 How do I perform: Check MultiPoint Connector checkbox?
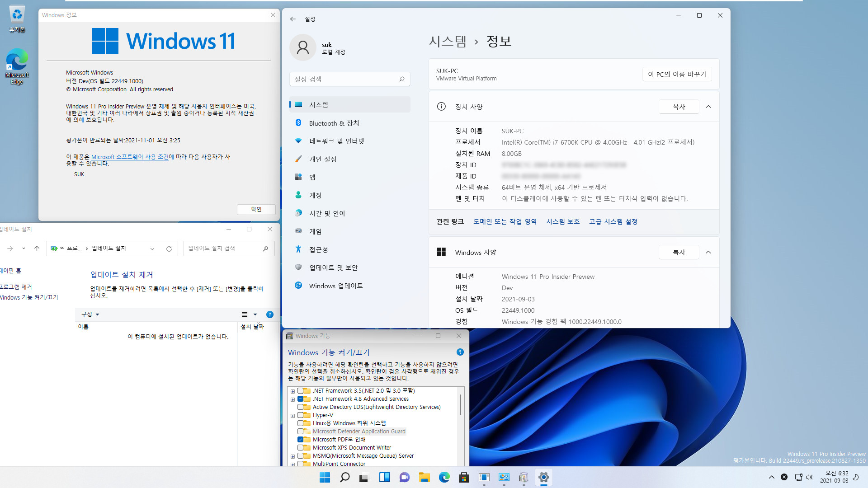(x=300, y=464)
